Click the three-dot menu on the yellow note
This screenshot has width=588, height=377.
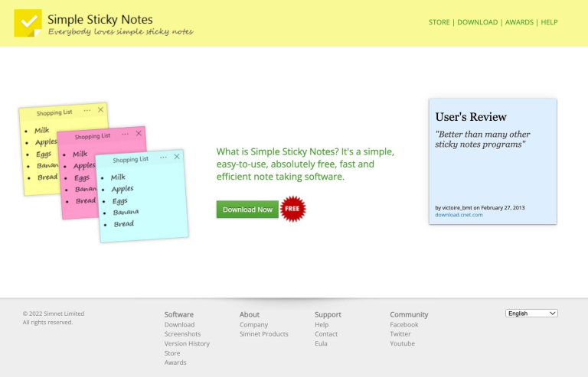(x=87, y=110)
